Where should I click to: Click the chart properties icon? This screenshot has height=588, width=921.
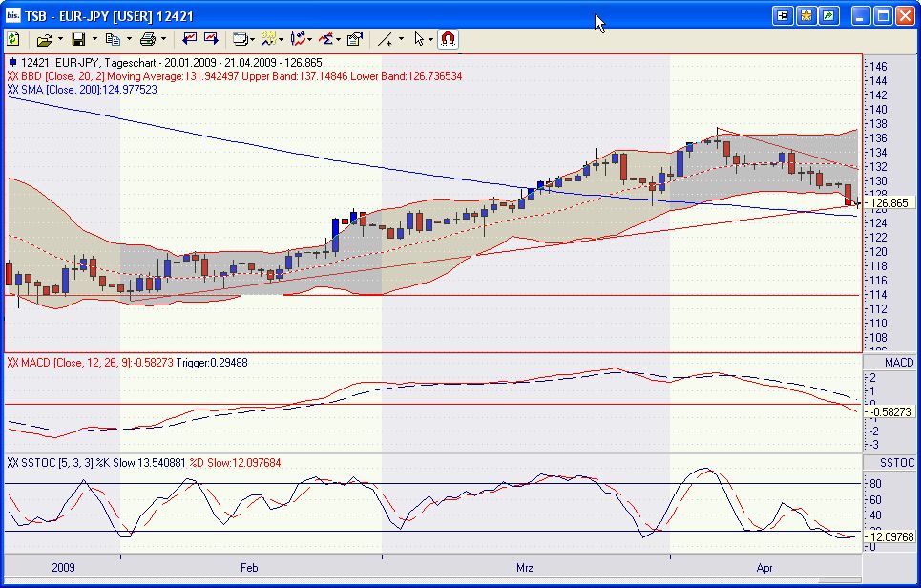pyautogui.click(x=354, y=39)
